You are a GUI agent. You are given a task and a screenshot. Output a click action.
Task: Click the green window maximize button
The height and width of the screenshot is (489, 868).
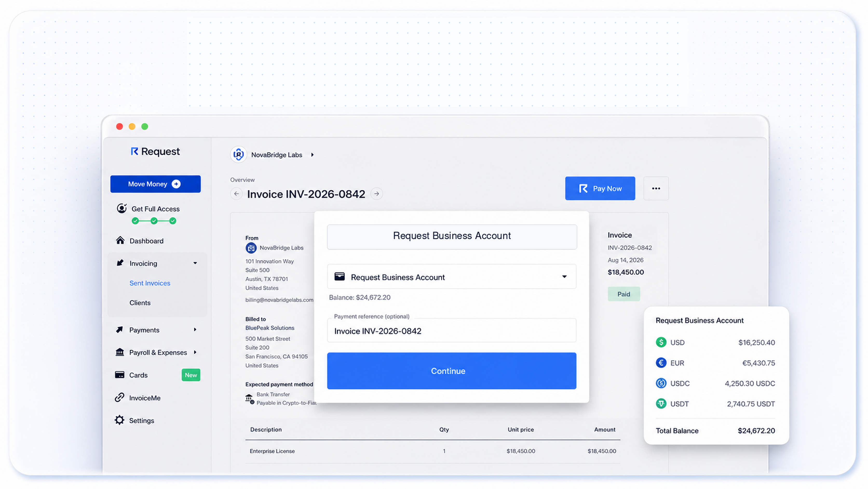tap(145, 127)
